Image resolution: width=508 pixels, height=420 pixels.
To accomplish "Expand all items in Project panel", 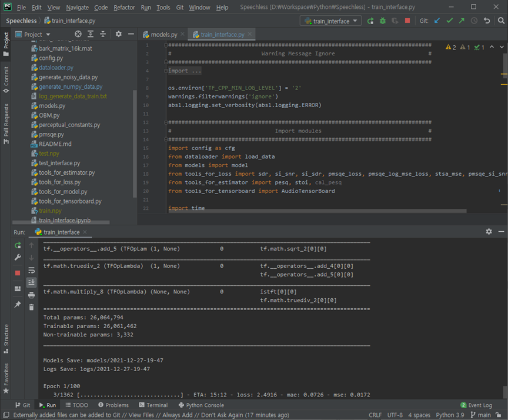I will coord(91,34).
